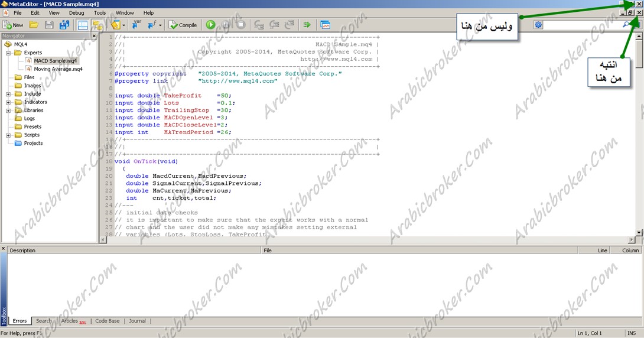Switch to the Search tab
Viewport: 644px width, 338px height.
tap(44, 321)
